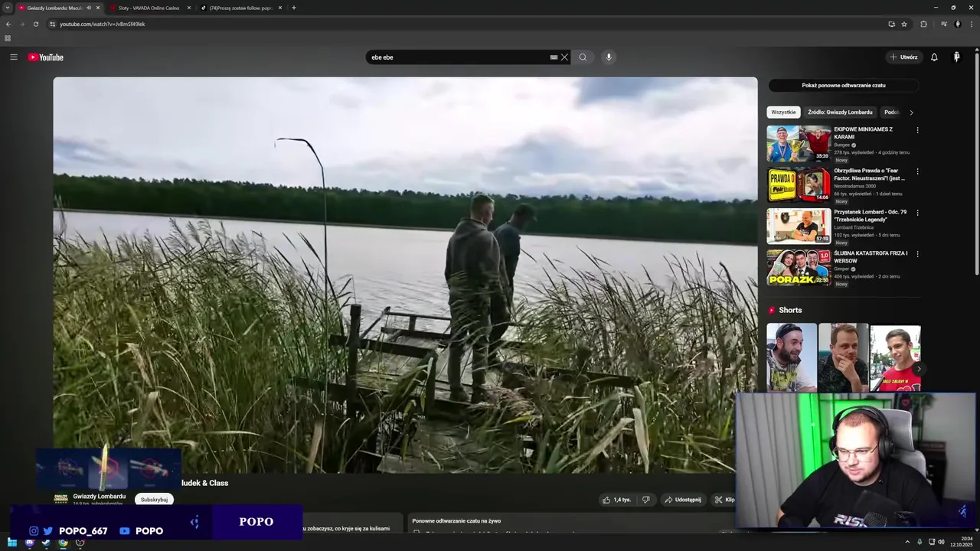Image resolution: width=980 pixels, height=551 pixels.
Task: Click the video player to pause
Action: click(x=405, y=275)
